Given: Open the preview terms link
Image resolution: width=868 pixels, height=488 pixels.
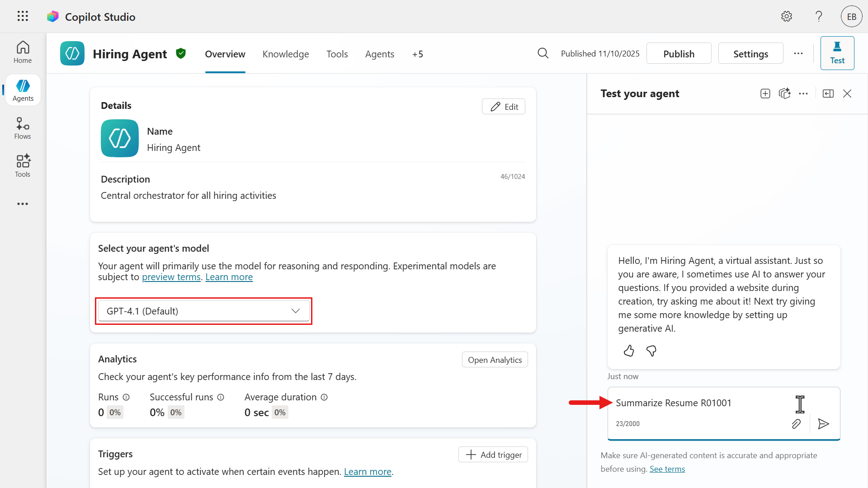Looking at the screenshot, I should (171, 277).
